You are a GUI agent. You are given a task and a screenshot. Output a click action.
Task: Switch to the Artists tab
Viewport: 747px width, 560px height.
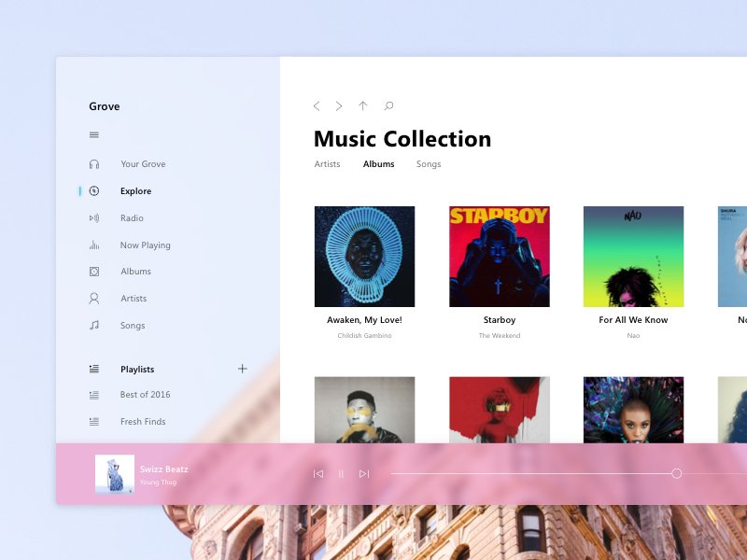pyautogui.click(x=328, y=164)
